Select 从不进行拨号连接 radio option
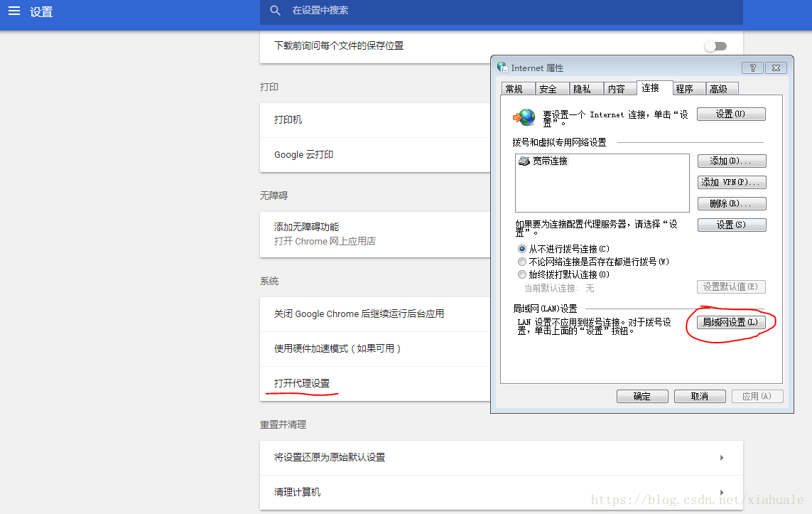812x514 pixels. (x=522, y=249)
